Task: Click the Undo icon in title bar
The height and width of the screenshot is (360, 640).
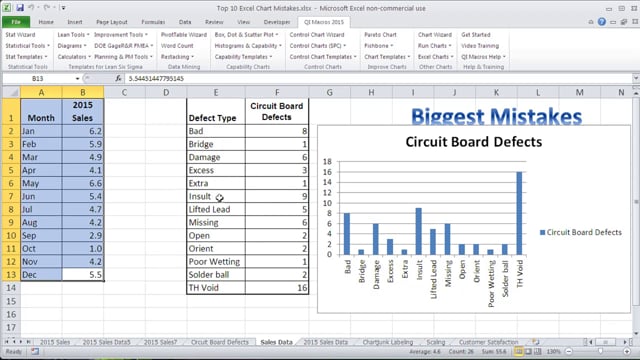Action: pyautogui.click(x=31, y=8)
